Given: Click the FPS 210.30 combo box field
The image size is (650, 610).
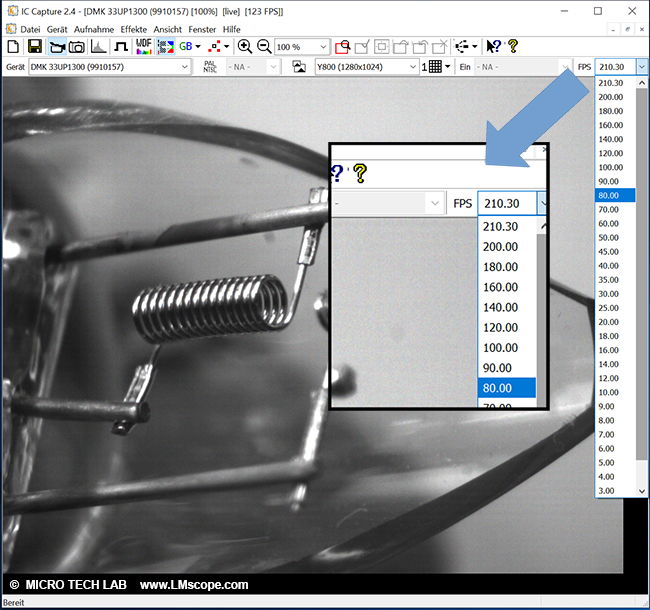Looking at the screenshot, I should pos(613,67).
